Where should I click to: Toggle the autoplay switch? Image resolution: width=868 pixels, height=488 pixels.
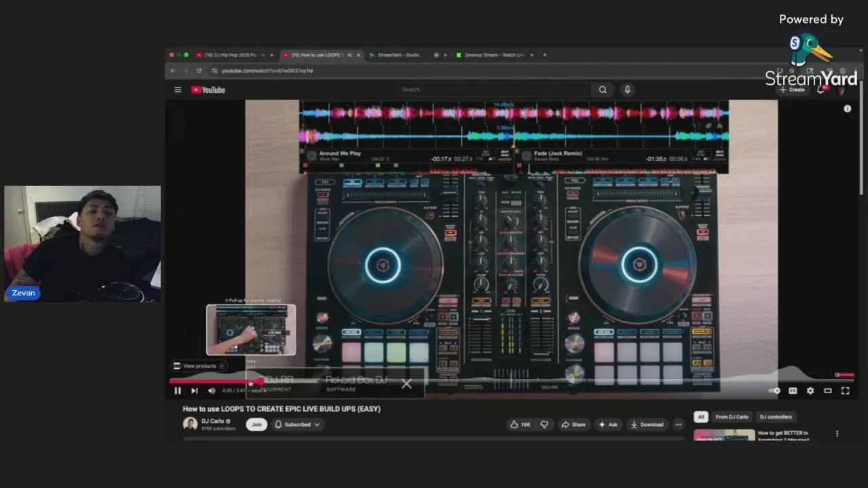tap(775, 390)
